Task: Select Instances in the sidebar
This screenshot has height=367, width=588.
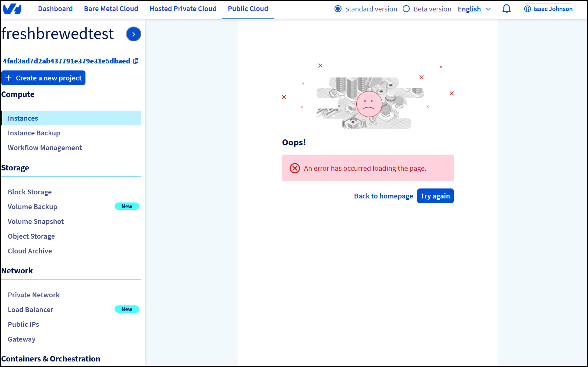Action: pyautogui.click(x=23, y=118)
